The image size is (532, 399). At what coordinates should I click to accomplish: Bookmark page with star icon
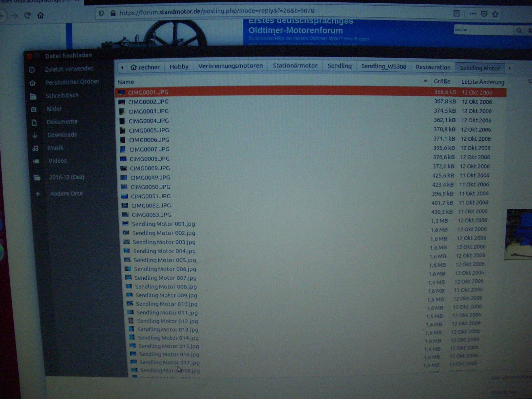495,14
